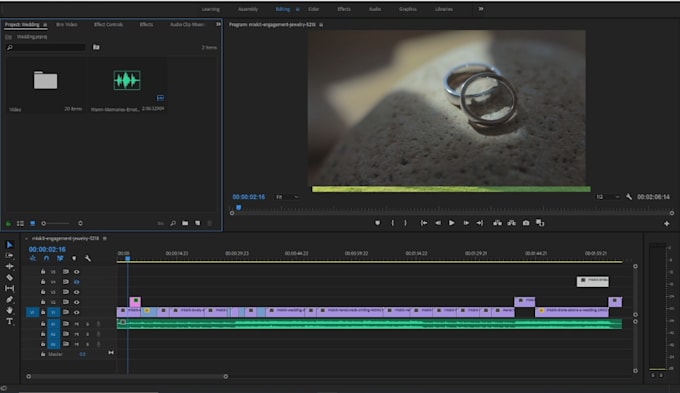Click Project panel search field
680x393 pixels.
pyautogui.click(x=45, y=47)
